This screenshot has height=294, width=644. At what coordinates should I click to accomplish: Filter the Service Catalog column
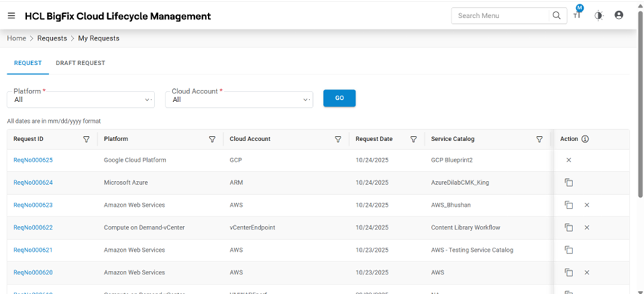540,139
